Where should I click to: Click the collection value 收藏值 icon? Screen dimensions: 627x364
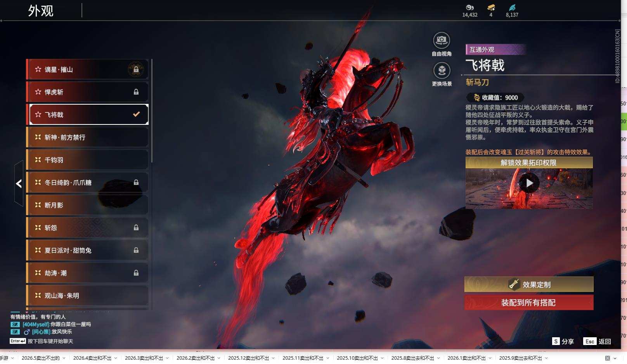click(476, 98)
